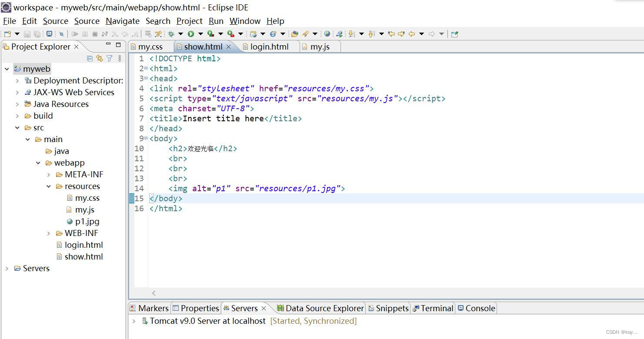Click the Skip All Breakpoints icon
This screenshot has width=644, height=339.
[x=61, y=34]
